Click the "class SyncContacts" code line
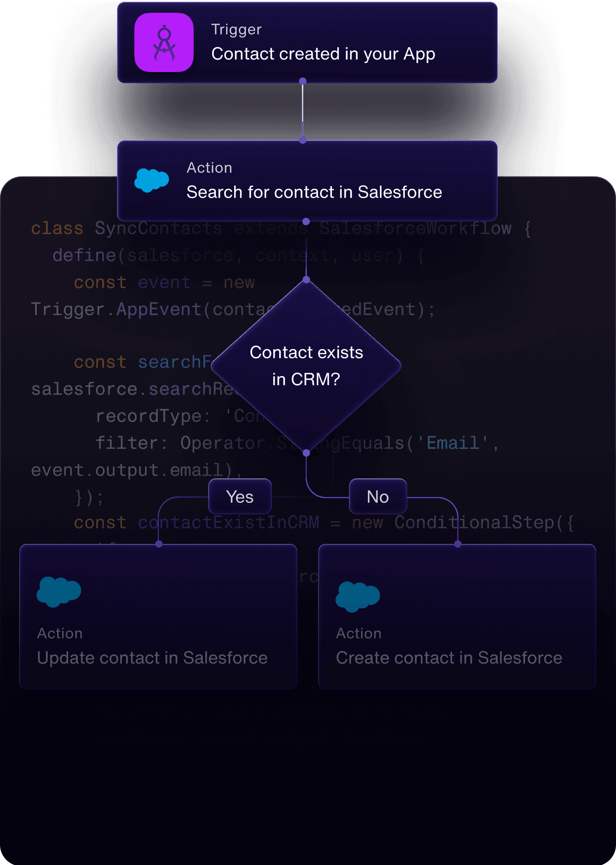616x865 pixels. 126,229
